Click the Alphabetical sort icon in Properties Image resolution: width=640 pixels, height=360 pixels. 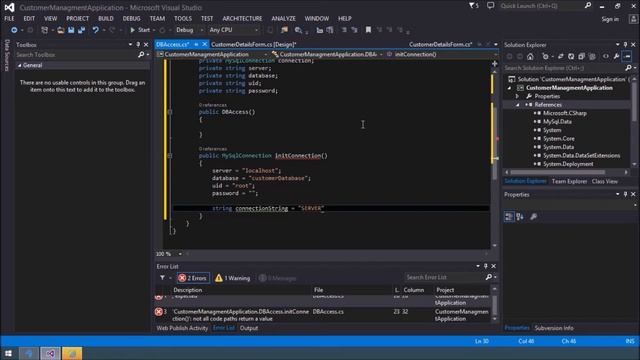(x=520, y=217)
